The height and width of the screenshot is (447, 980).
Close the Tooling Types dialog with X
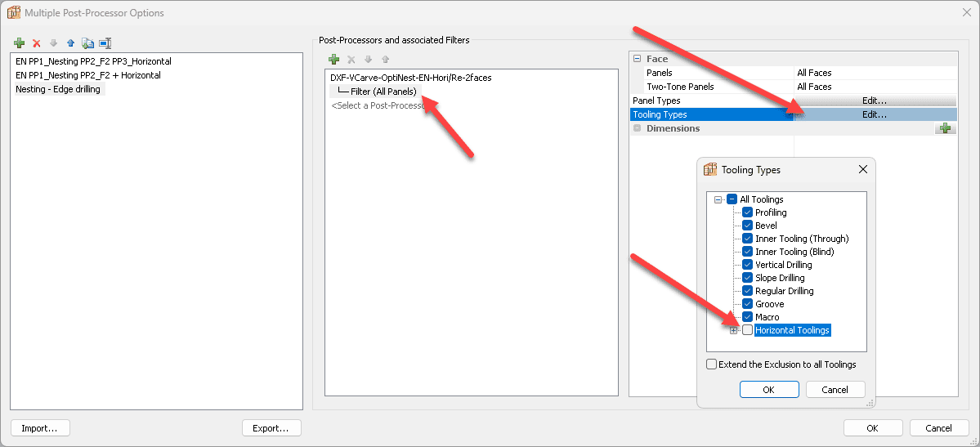[863, 170]
